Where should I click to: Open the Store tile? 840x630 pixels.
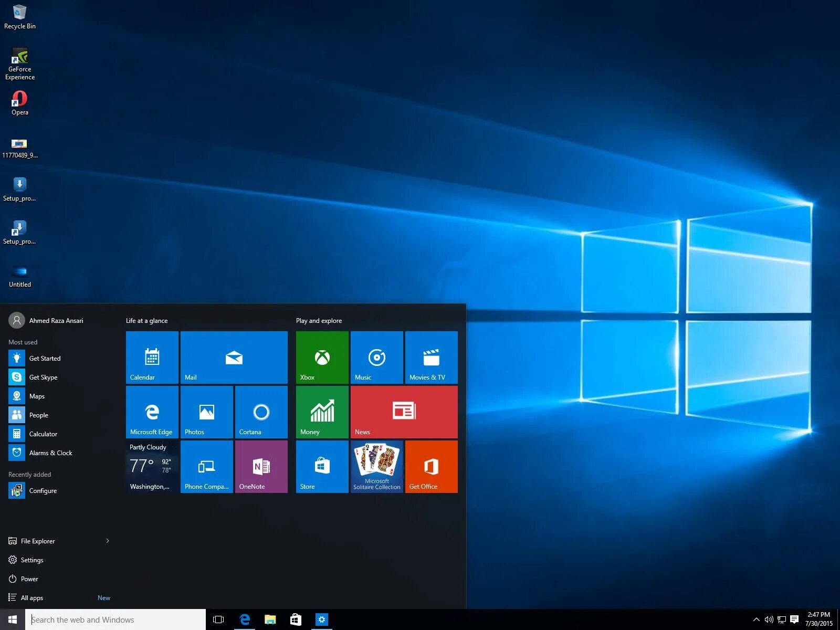click(x=322, y=466)
